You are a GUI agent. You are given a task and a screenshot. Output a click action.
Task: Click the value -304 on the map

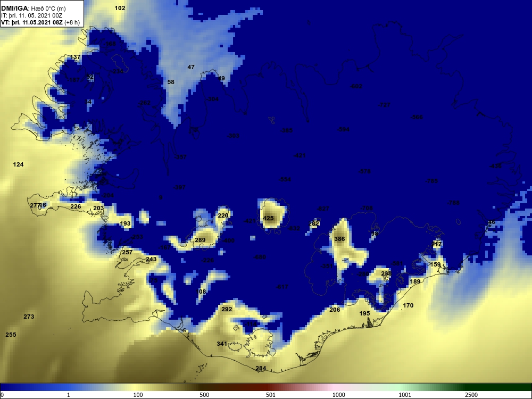pyautogui.click(x=212, y=99)
